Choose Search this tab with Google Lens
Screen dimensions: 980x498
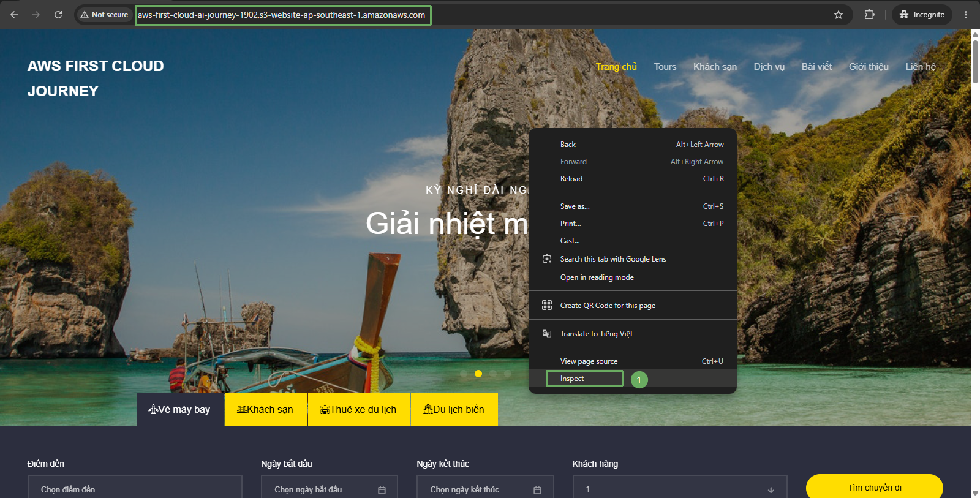pos(633,259)
